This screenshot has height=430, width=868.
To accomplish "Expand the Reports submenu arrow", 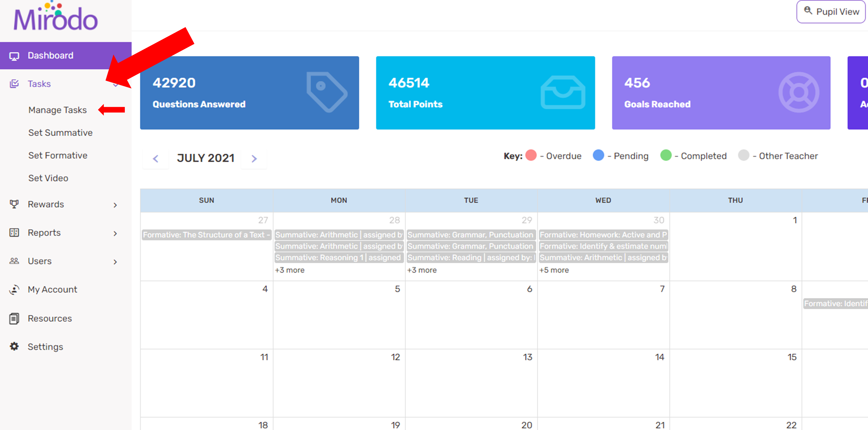I will (115, 233).
